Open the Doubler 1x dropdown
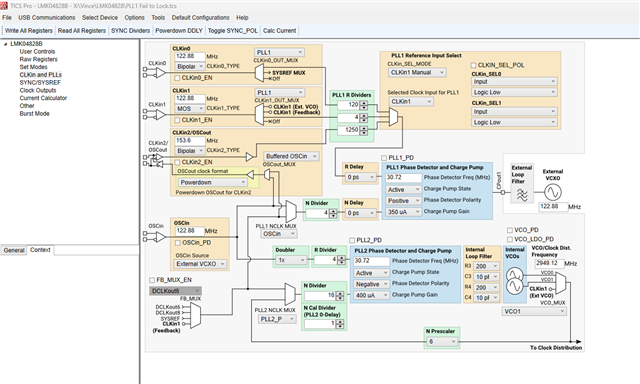 click(x=291, y=260)
